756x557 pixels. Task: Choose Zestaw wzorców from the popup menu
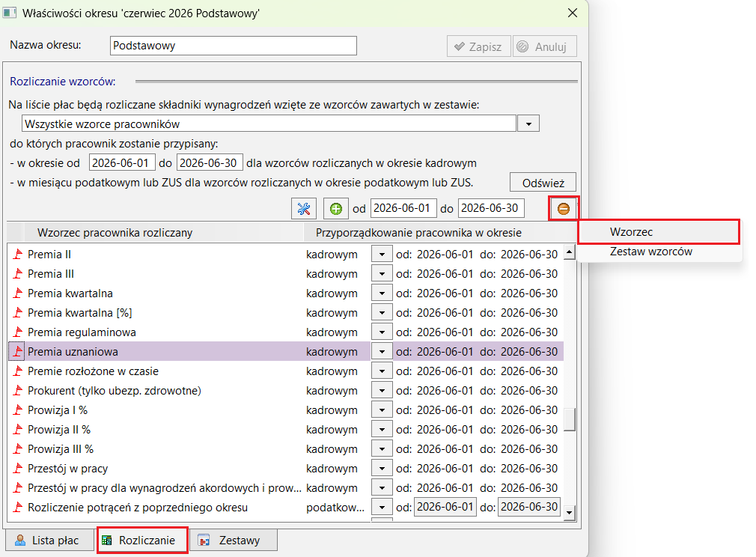(659, 252)
